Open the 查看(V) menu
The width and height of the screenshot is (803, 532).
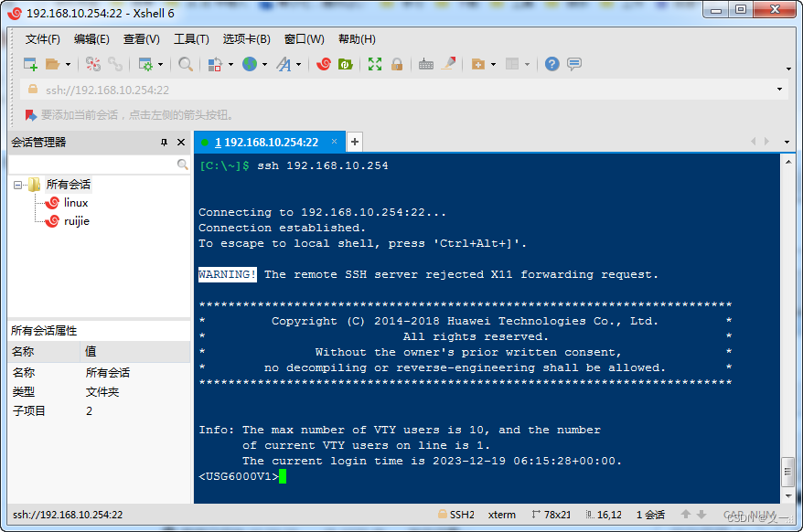142,39
